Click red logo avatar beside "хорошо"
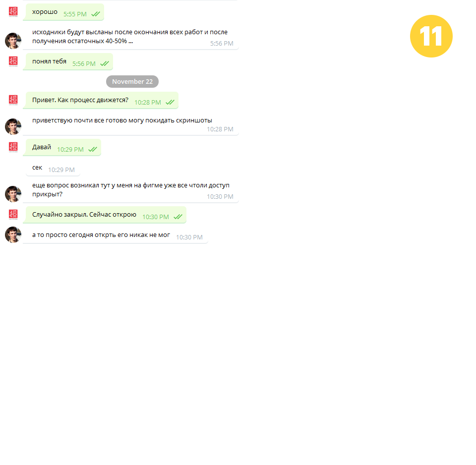 (x=13, y=12)
